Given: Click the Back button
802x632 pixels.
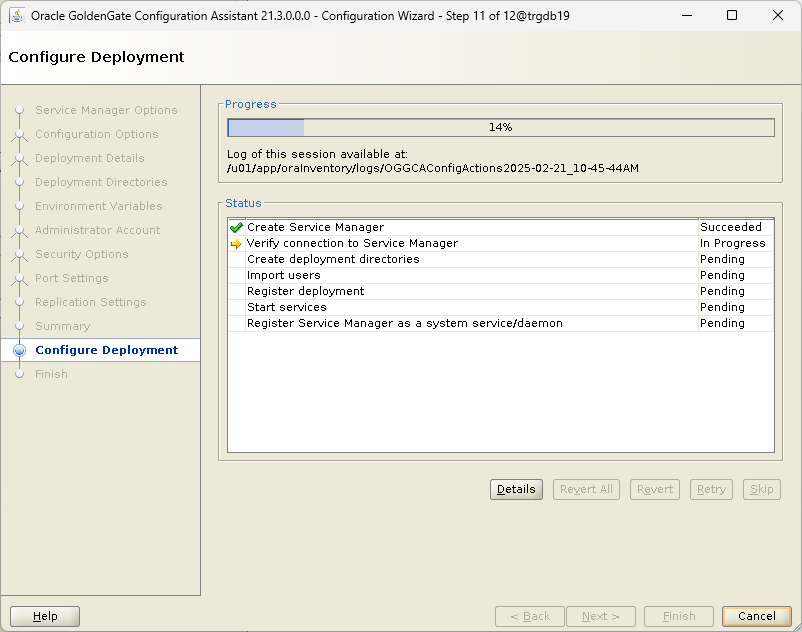Looking at the screenshot, I should [x=530, y=616].
